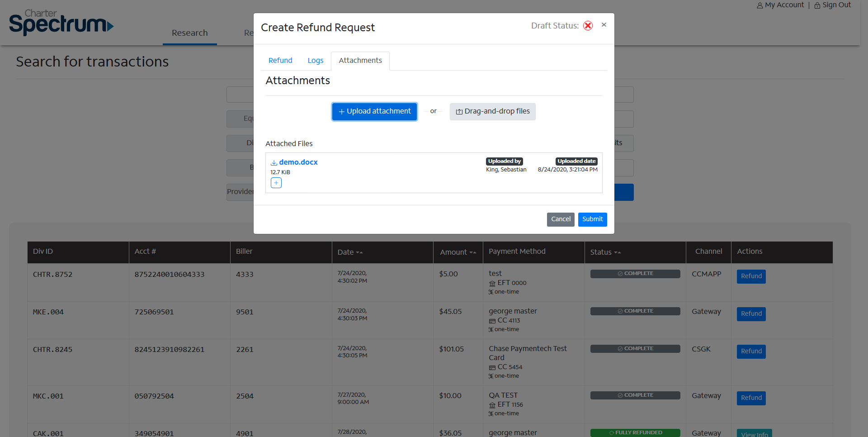Click the Charter Spectrum logo

[61, 23]
